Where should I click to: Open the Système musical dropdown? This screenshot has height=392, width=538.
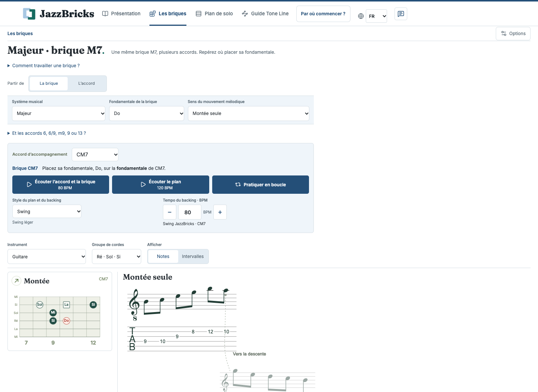(59, 113)
